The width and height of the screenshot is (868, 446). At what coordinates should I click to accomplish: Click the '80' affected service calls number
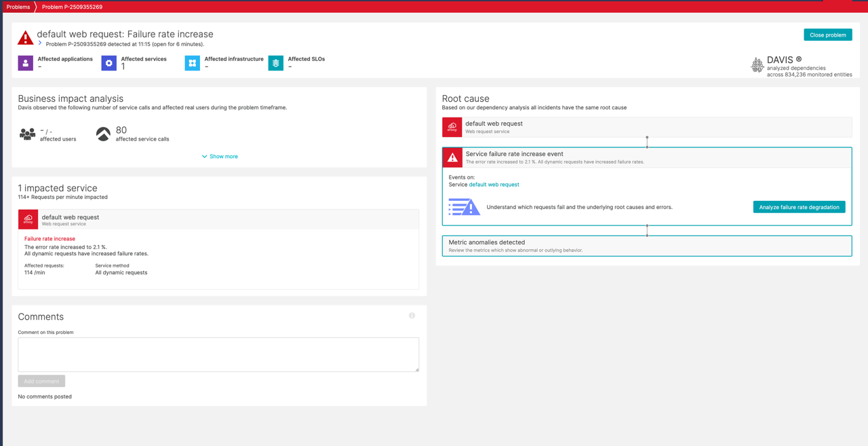pos(121,130)
